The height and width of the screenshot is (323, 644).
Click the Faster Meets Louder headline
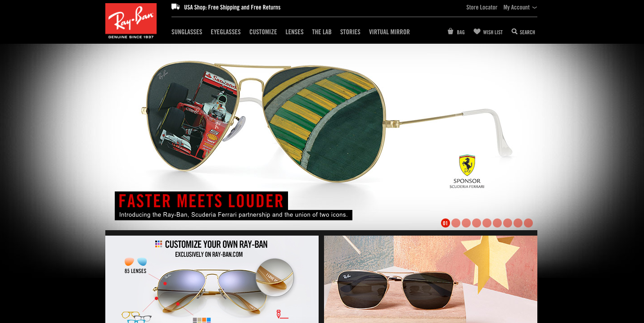pos(201,201)
